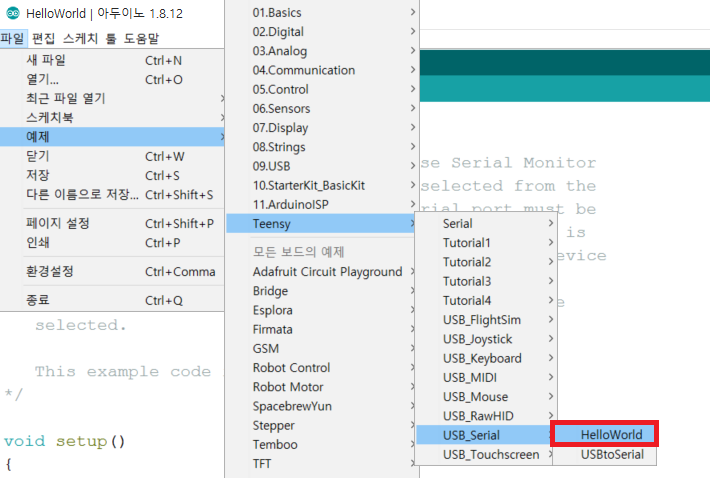Image resolution: width=710 pixels, height=478 pixels.
Task: Open Adafruit Circuit Playground examples
Action: point(321,272)
